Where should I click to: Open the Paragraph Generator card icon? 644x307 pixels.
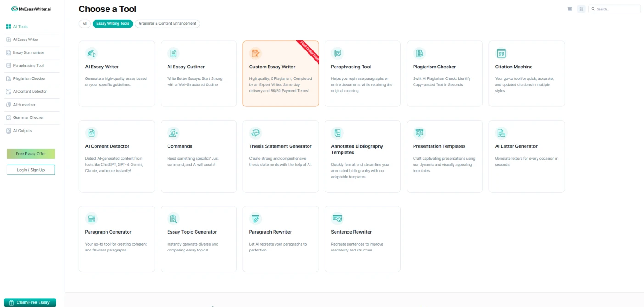[x=91, y=218]
